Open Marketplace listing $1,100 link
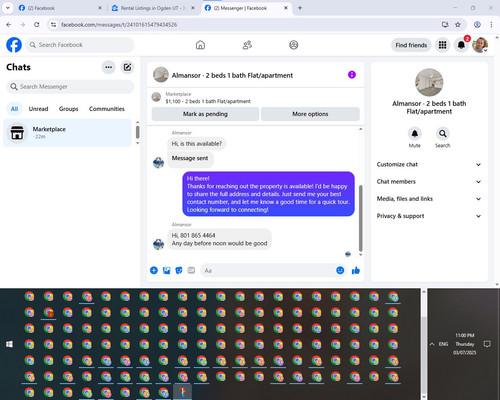This screenshot has height=400, width=500. 208,101
